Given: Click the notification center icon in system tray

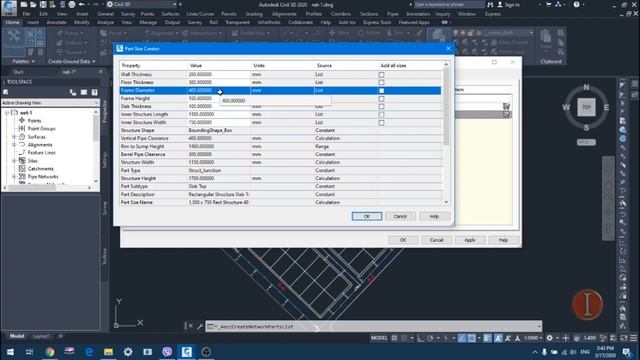Looking at the screenshot, I should click(627, 351).
